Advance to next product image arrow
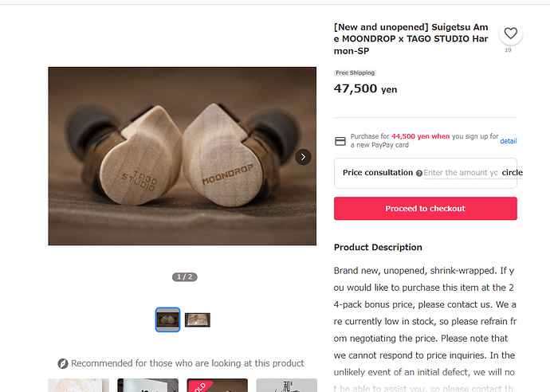550x392 pixels. [303, 157]
